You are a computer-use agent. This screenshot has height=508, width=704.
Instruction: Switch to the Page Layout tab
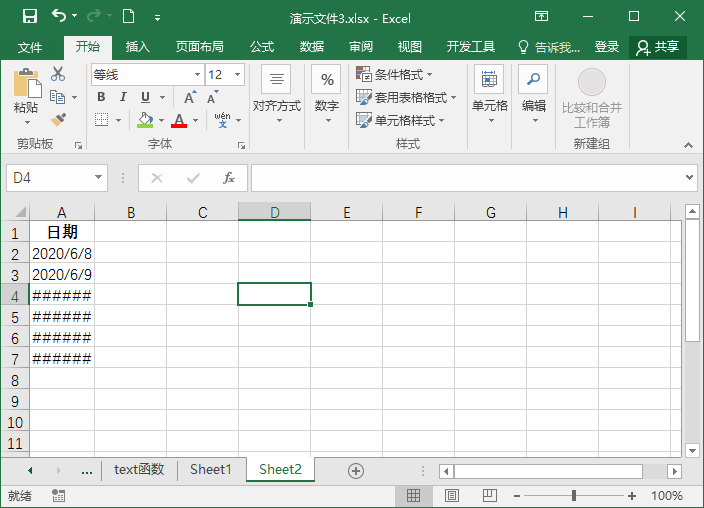point(199,47)
